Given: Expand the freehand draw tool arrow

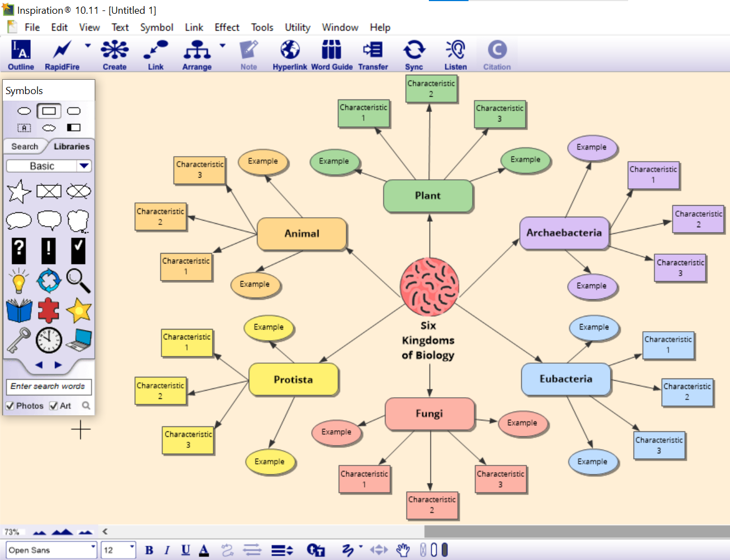Looking at the screenshot, I should (361, 547).
